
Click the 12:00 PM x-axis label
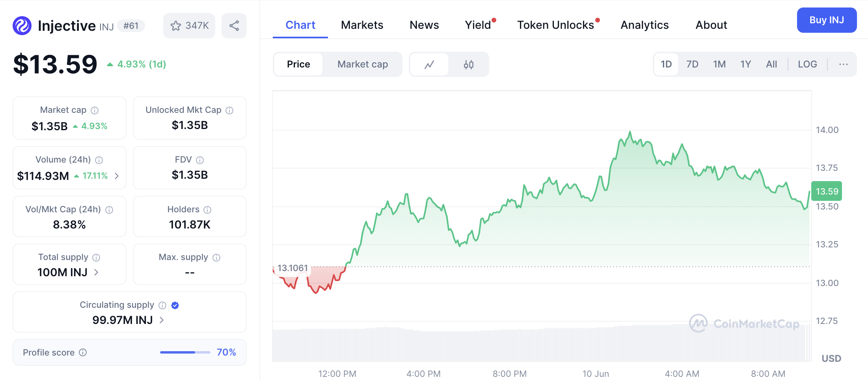pyautogui.click(x=337, y=374)
